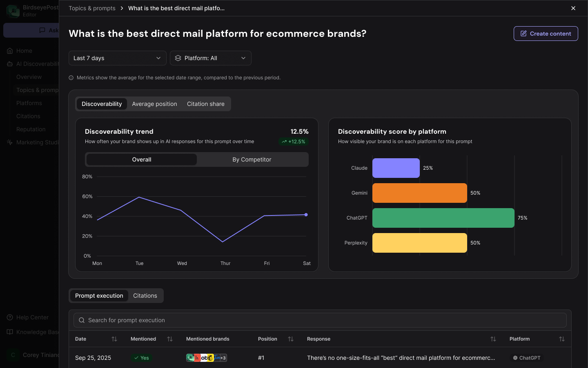Click the Corey Tinian avatar in the sidebar
Screen dimensions: 588x368
(13, 355)
